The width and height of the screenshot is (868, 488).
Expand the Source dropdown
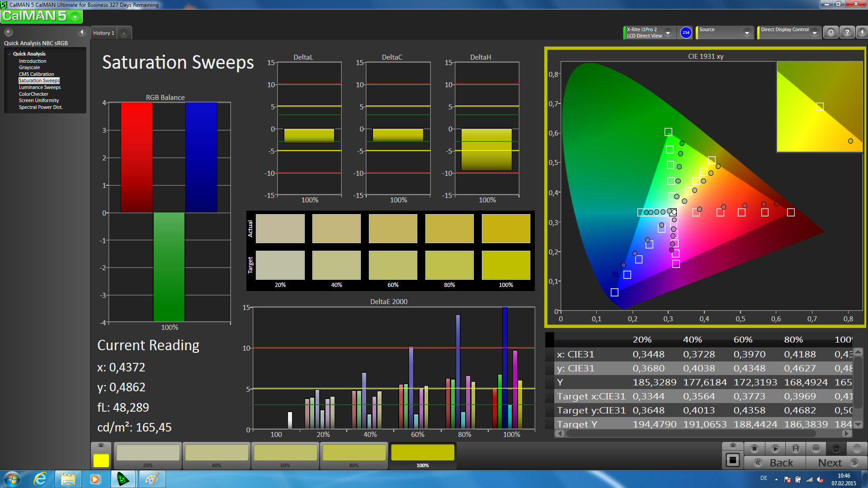pos(746,33)
